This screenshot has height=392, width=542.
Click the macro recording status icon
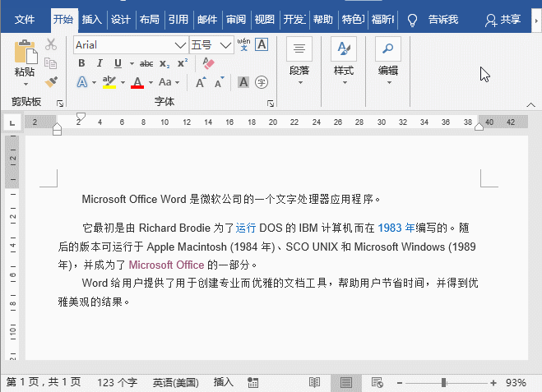253,382
